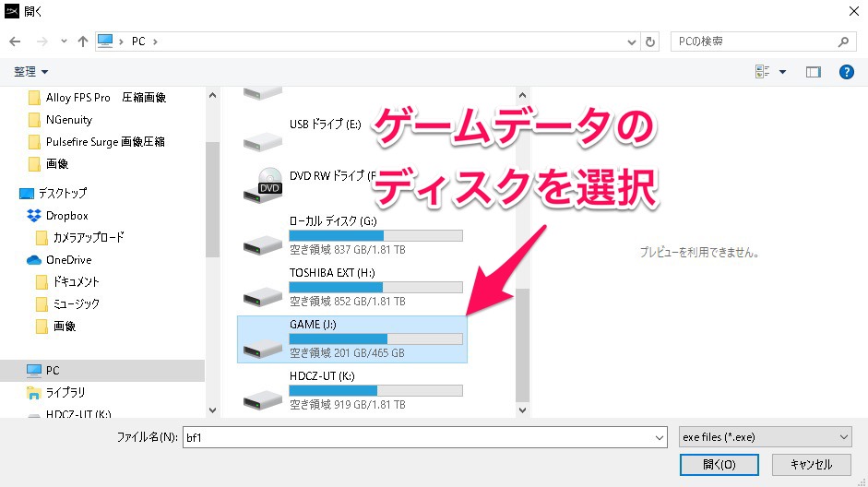Click This PC icon in address bar
This screenshot has height=487, width=868.
tap(105, 41)
